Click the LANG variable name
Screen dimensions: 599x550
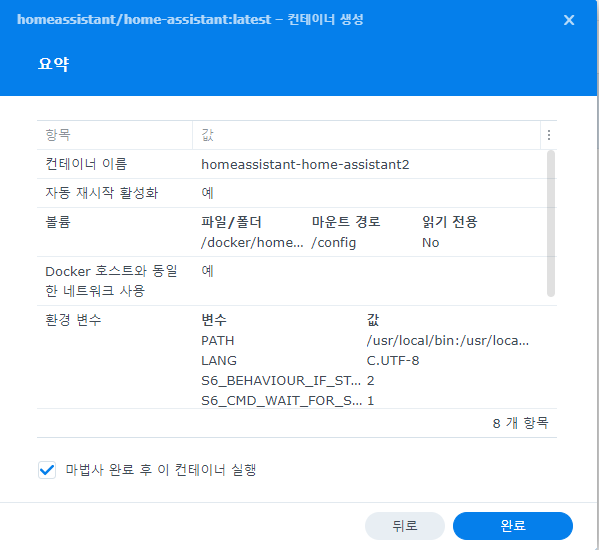tap(219, 361)
